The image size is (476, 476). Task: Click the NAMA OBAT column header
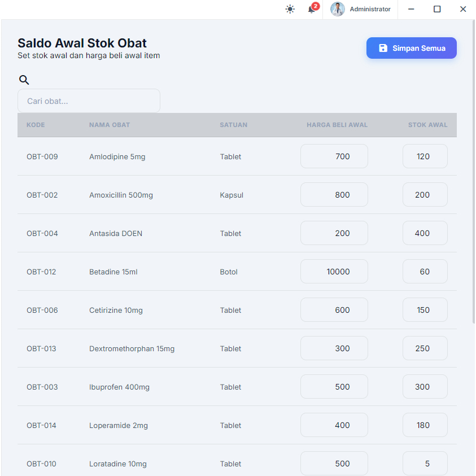coord(110,125)
